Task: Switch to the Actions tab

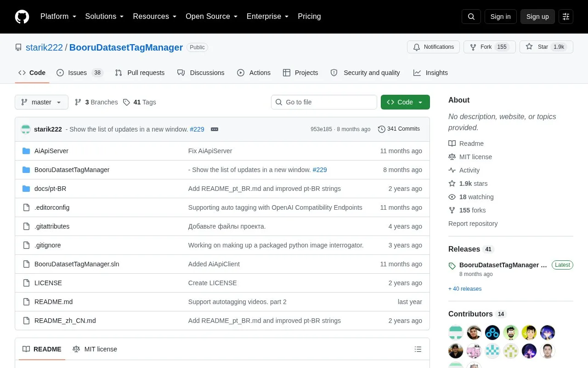Action: coord(254,73)
